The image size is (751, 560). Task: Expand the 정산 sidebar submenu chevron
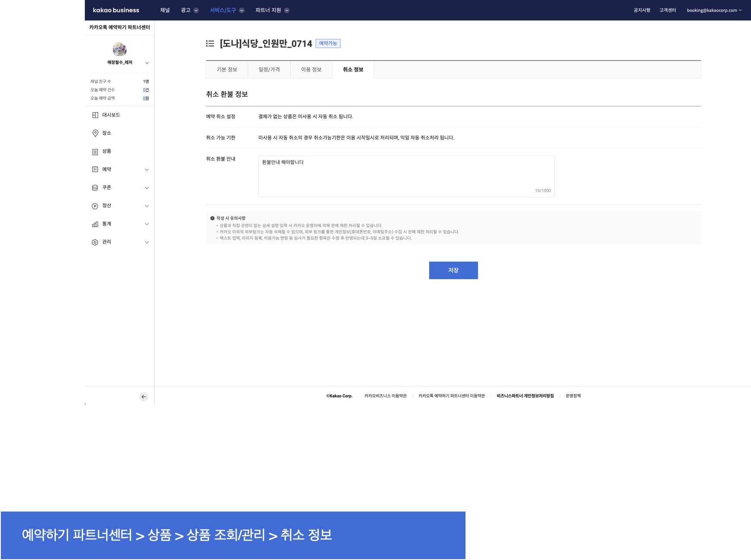pyautogui.click(x=147, y=206)
